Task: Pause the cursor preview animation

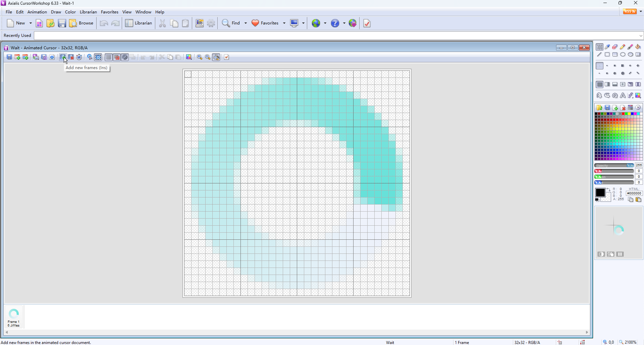Action: 620,254
